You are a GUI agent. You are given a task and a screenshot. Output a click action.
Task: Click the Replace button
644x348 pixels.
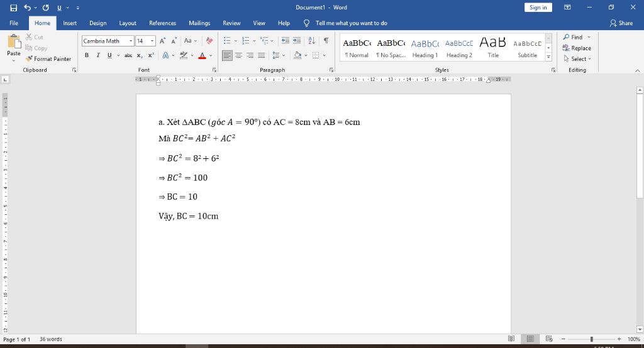coord(577,48)
